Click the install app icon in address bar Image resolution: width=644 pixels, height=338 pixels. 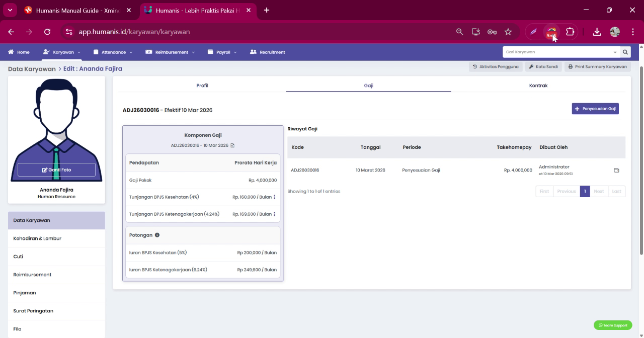(x=475, y=32)
